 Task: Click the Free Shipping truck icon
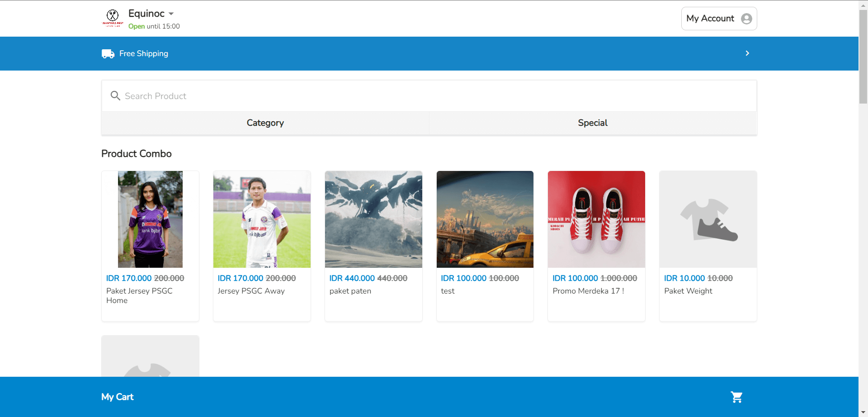click(108, 54)
